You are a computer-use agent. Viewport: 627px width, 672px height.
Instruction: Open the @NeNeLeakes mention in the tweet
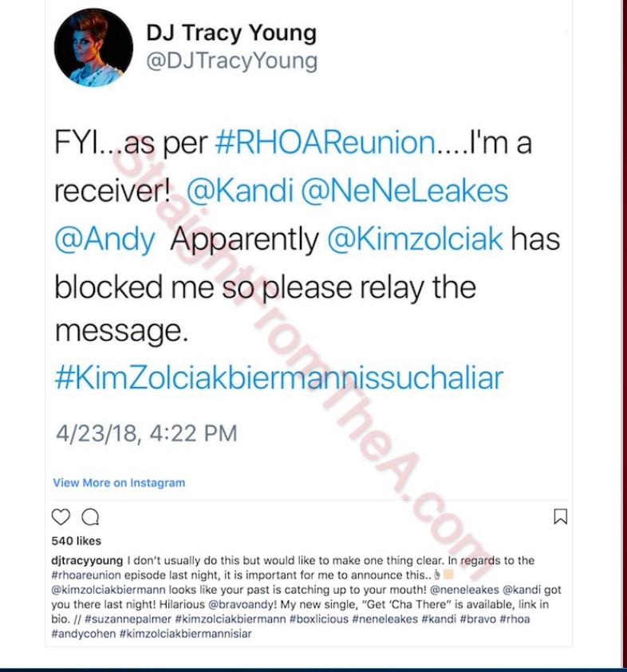click(x=404, y=190)
